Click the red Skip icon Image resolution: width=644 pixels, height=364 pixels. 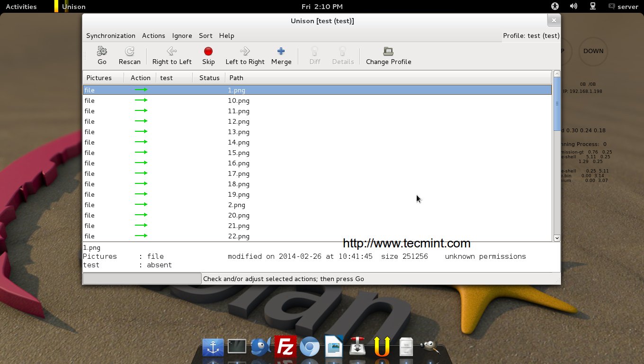point(208,51)
